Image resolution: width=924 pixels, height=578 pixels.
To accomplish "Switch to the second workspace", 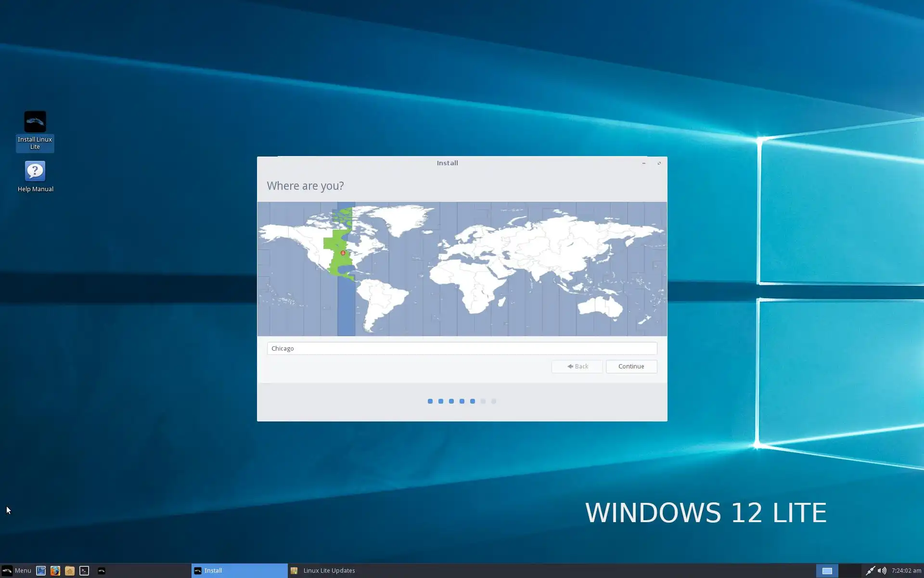I will (x=850, y=571).
